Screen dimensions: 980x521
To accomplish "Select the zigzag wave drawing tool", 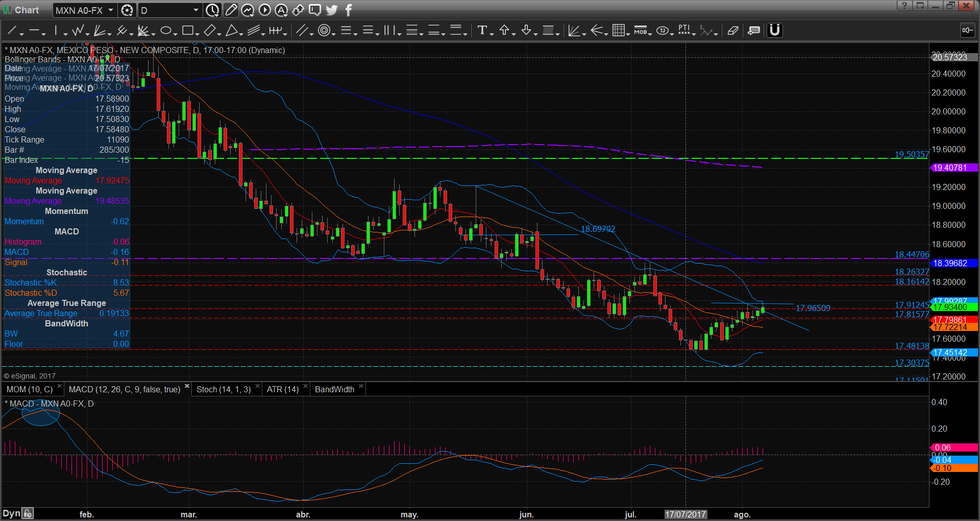I will [x=78, y=31].
